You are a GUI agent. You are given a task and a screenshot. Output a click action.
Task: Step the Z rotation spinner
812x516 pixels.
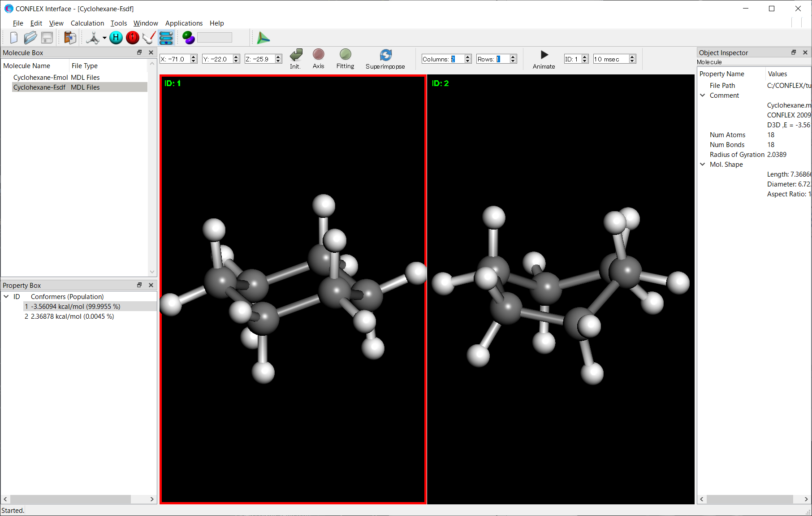[x=278, y=59]
